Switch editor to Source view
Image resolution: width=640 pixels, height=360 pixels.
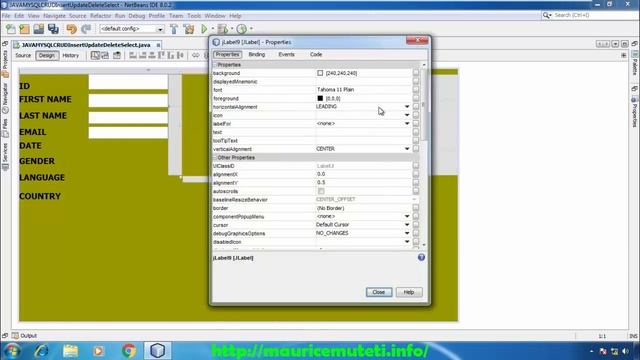pos(23,55)
